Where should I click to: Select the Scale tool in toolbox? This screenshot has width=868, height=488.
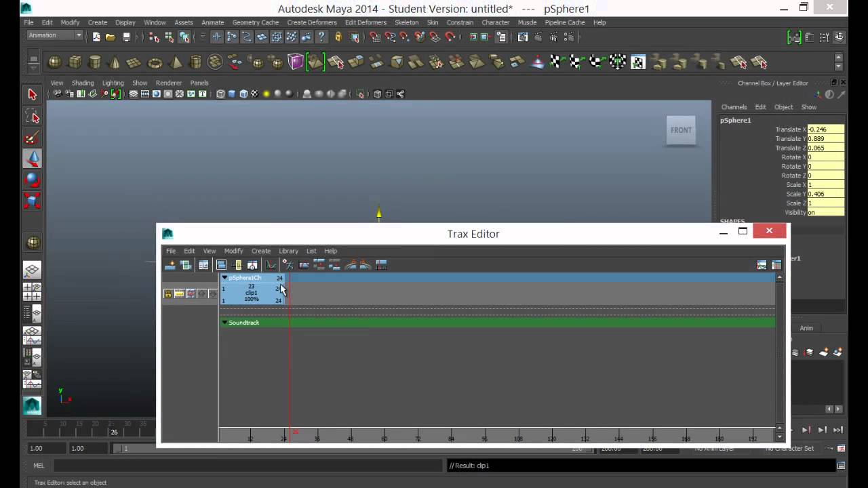(x=32, y=201)
